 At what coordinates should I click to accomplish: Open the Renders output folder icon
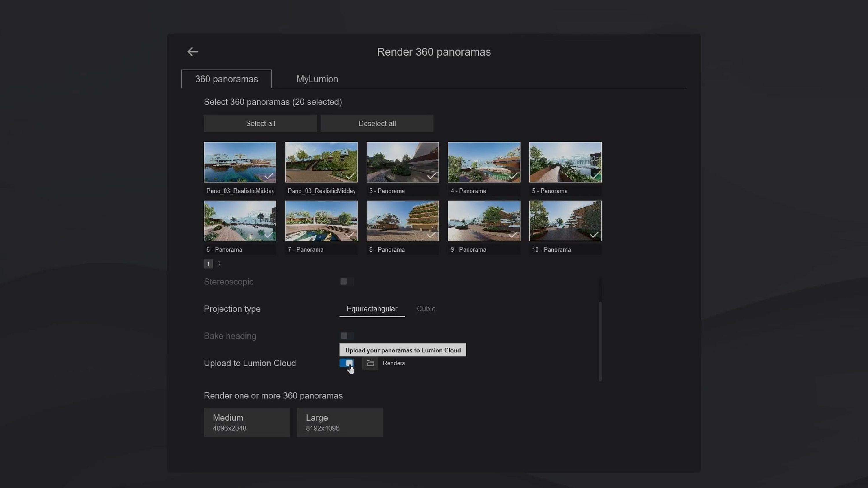coord(370,363)
